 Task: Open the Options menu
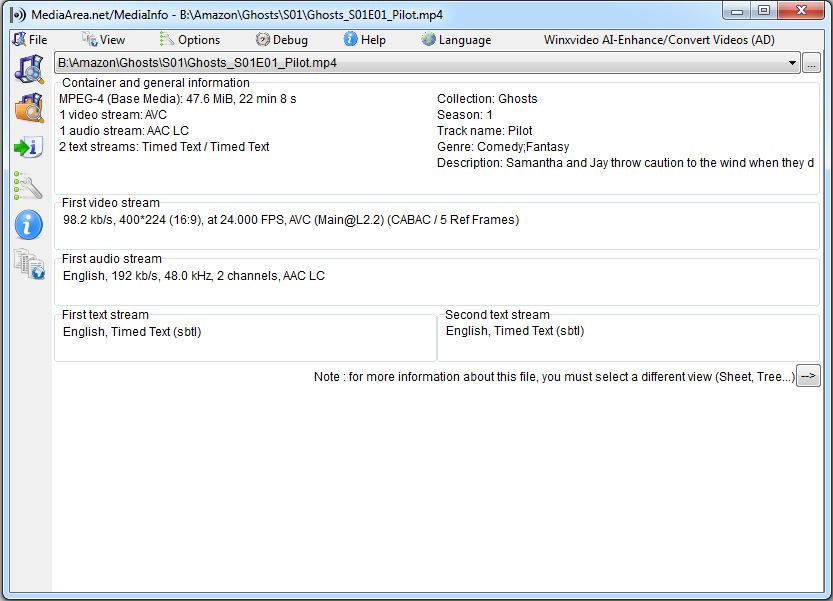190,40
